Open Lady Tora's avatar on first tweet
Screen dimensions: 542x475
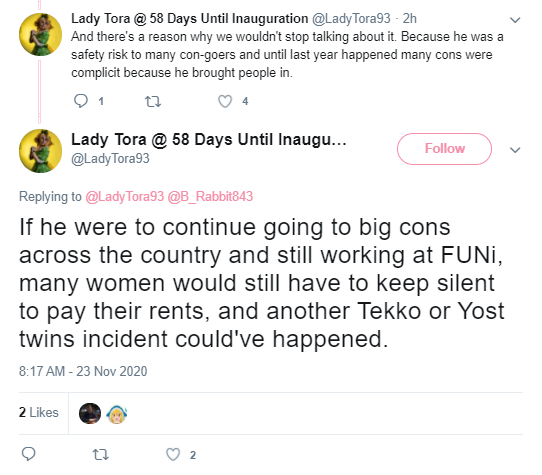[x=40, y=35]
